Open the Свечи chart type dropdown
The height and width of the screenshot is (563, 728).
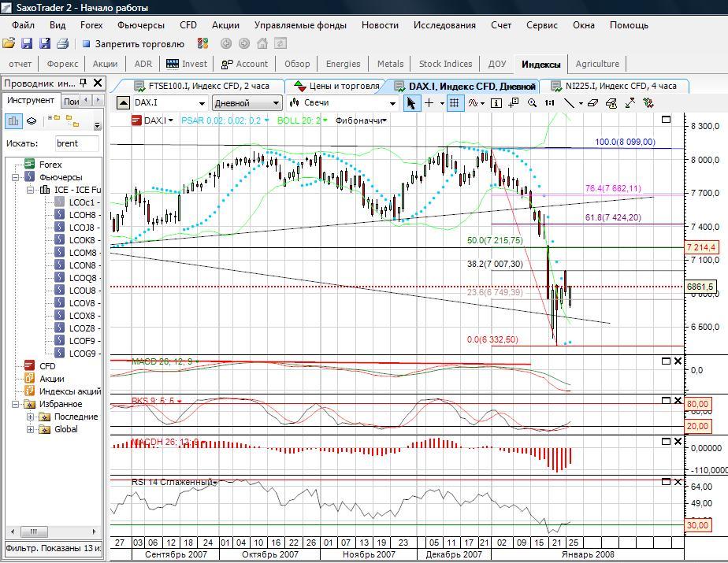pos(393,103)
